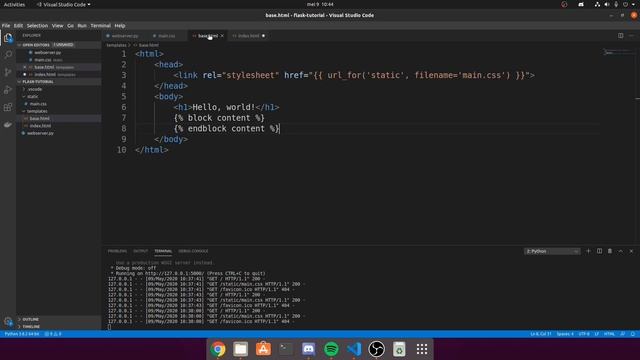Change the HTML language mode in status bar
The height and width of the screenshot is (360, 640).
tap(609, 334)
